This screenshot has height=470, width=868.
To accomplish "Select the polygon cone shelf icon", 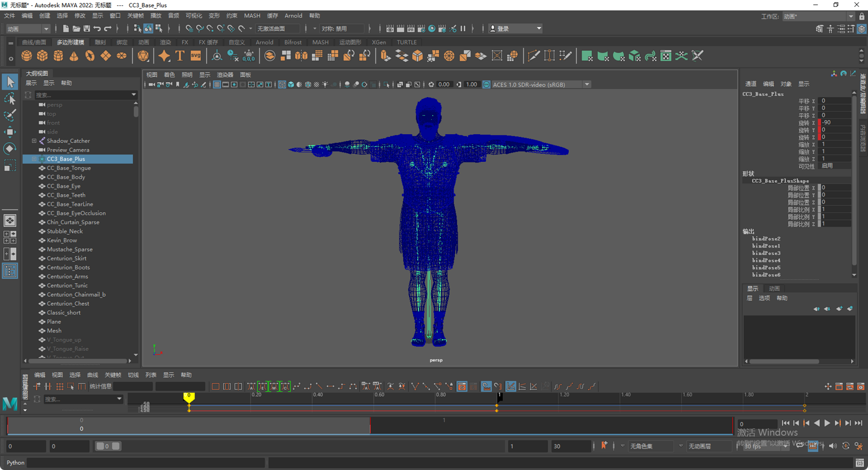I will coord(74,56).
